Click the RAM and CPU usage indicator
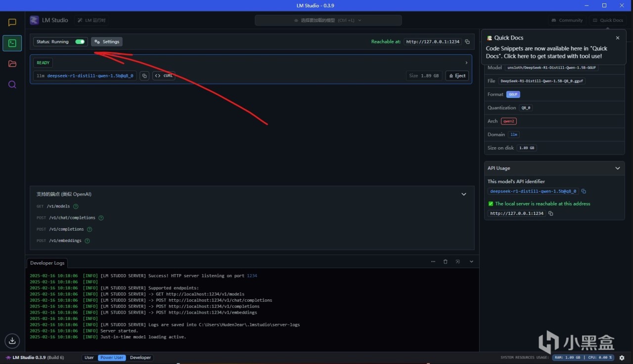The width and height of the screenshot is (633, 364). (584, 358)
